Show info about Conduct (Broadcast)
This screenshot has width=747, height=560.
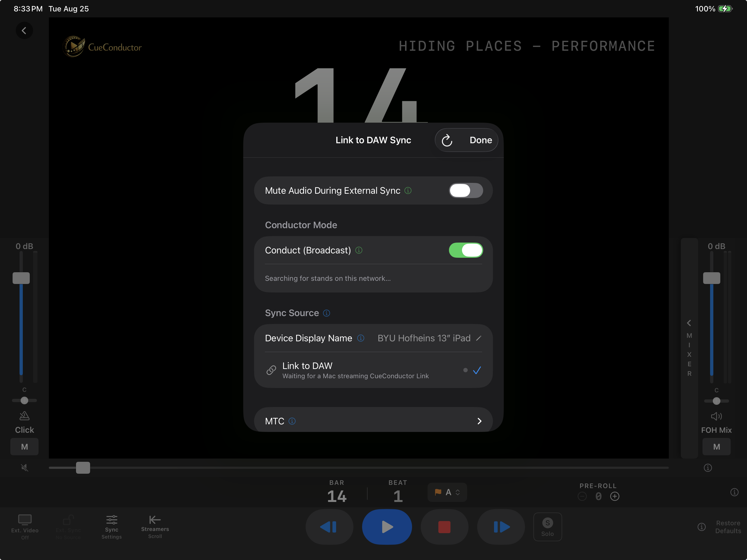pos(359,250)
